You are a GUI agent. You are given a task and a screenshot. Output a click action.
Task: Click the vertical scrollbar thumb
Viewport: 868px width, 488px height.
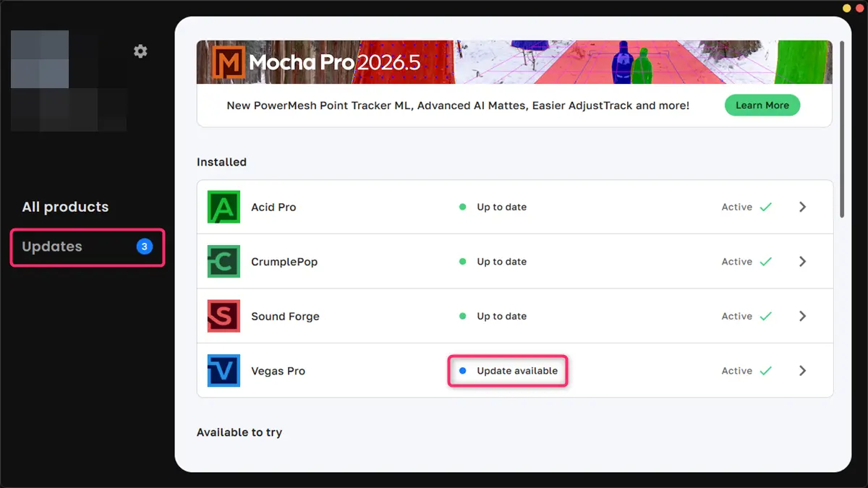click(841, 129)
